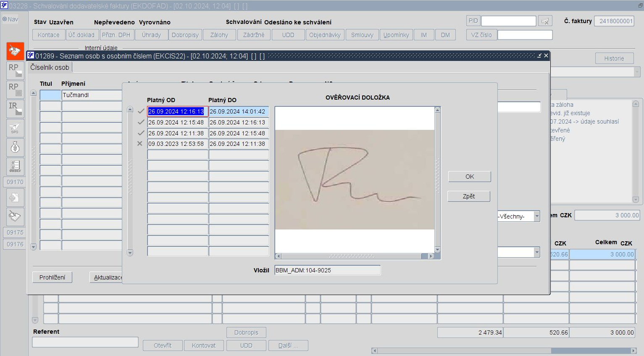Click the signature image vertical scrollbar
Screen dimensions: 644x356
[437, 180]
